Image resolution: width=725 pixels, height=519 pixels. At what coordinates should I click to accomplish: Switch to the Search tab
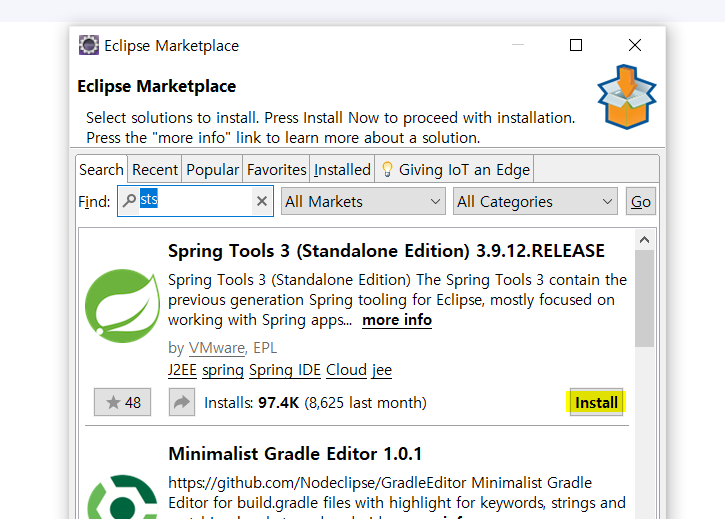pos(101,170)
